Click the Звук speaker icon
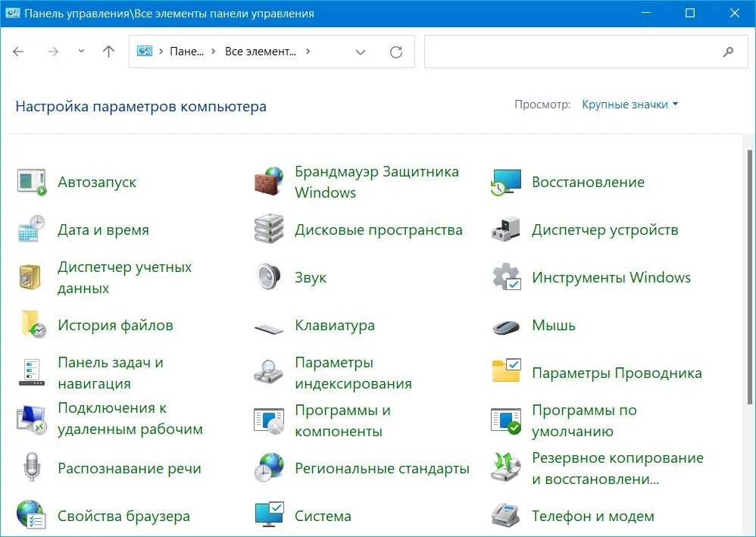The height and width of the screenshot is (537, 756). 269,276
